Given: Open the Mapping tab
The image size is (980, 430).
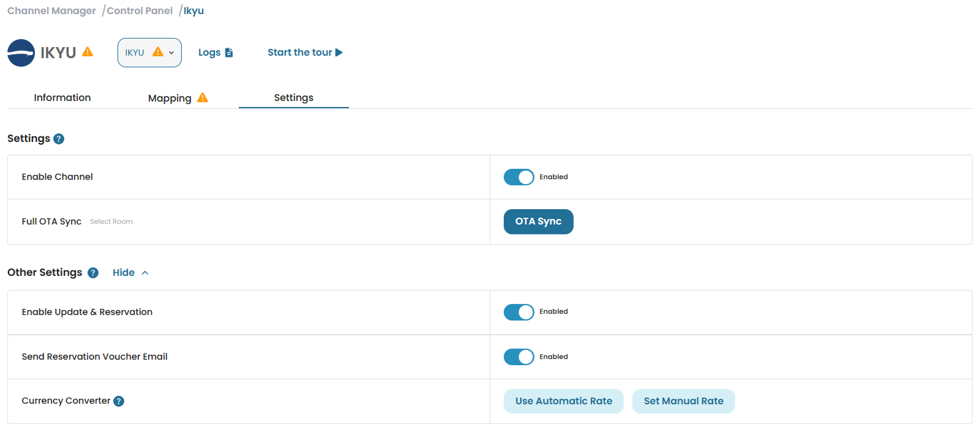Looking at the screenshot, I should click(x=170, y=98).
